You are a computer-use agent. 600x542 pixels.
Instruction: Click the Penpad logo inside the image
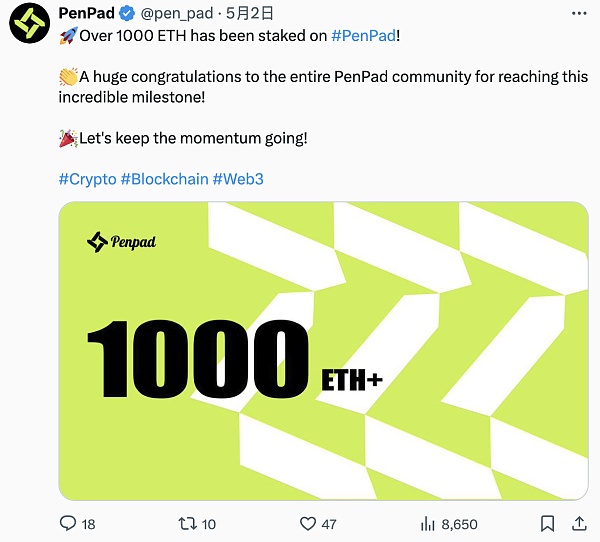point(122,241)
